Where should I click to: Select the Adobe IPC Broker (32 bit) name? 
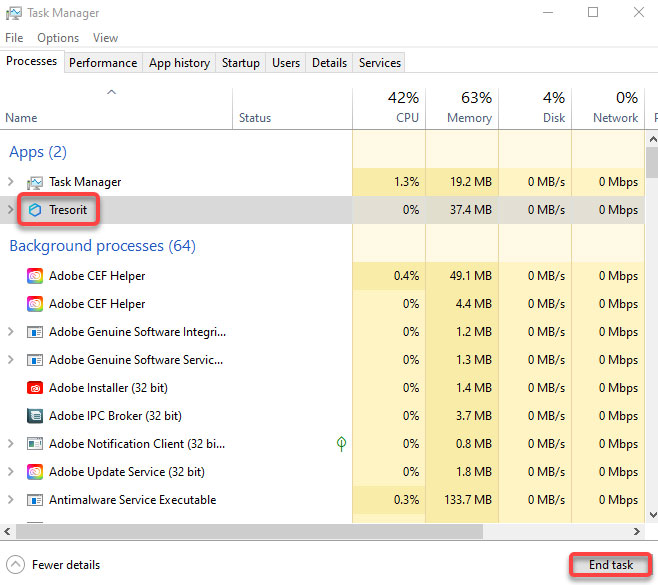(115, 416)
